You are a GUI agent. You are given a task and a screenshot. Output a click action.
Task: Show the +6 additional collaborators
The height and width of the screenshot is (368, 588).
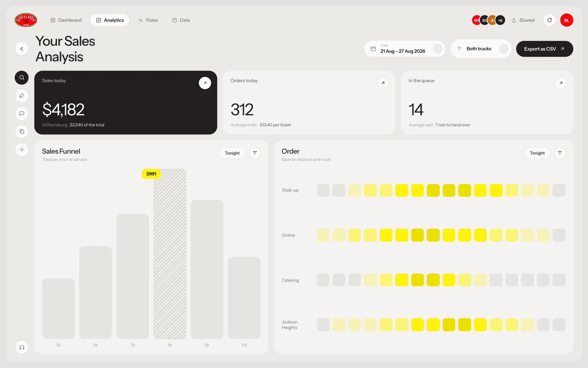(x=500, y=20)
